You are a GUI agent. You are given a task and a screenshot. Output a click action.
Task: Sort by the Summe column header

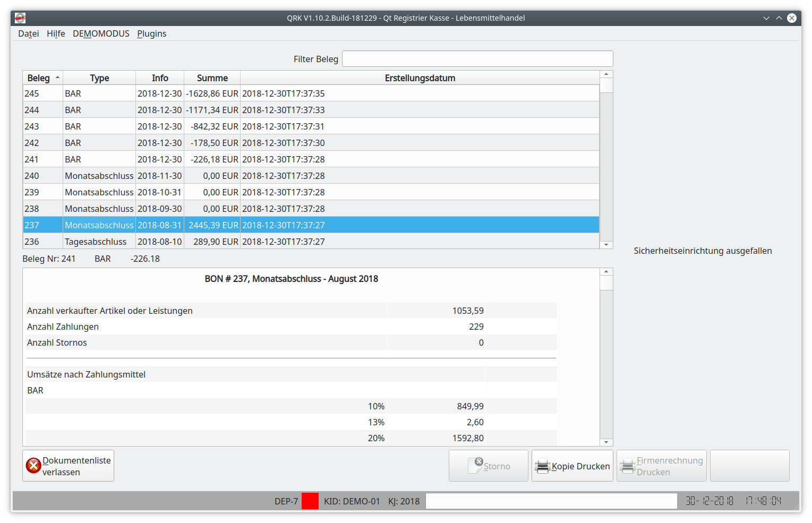212,78
